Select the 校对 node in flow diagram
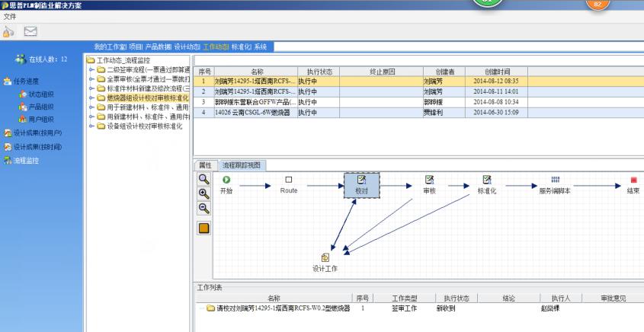Viewport: 644px width, 332px height. coord(361,184)
